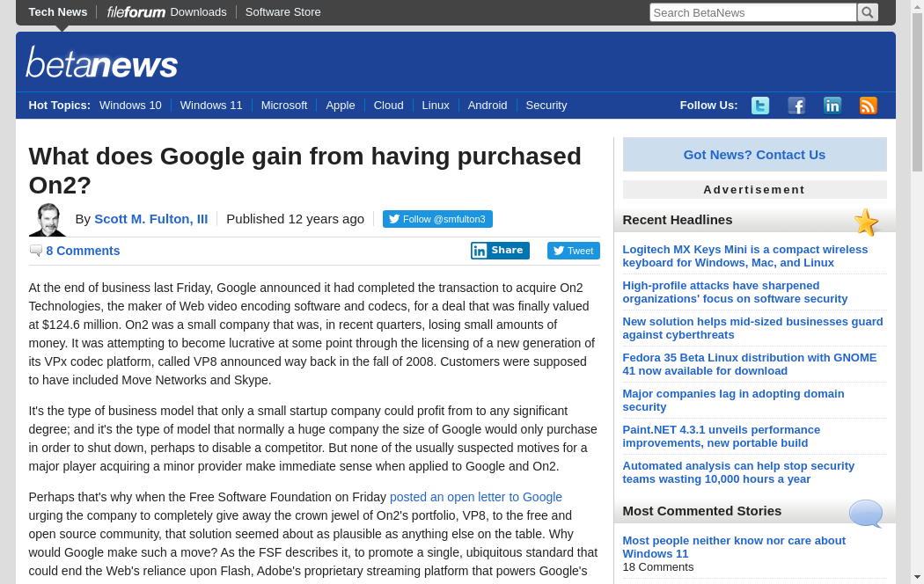Go to fileforum Downloads

click(x=166, y=12)
